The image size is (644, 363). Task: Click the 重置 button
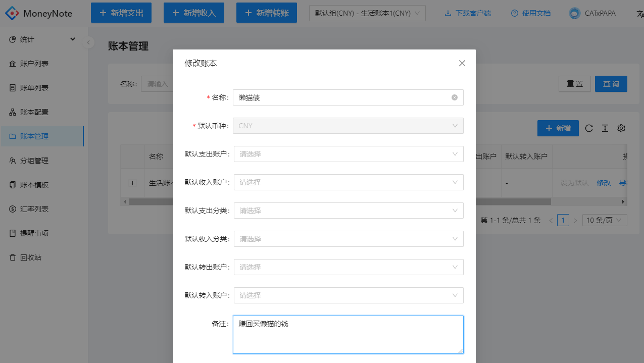[575, 84]
